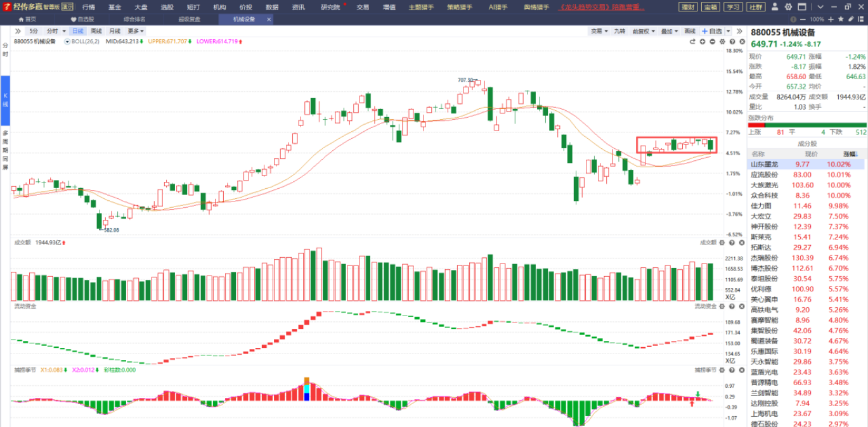Viewport: 868px width, 427px height.
Task: Open help for 捕捞季节 indicator
Action: point(731,369)
